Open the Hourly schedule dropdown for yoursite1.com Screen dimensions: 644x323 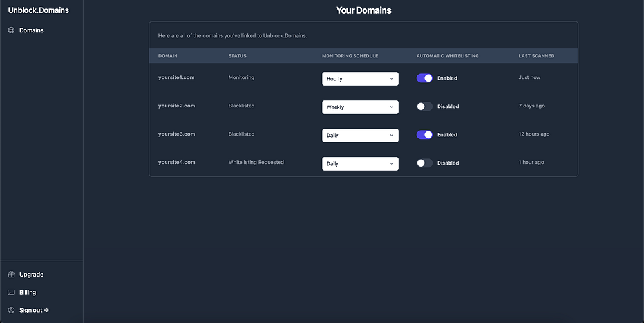click(360, 78)
